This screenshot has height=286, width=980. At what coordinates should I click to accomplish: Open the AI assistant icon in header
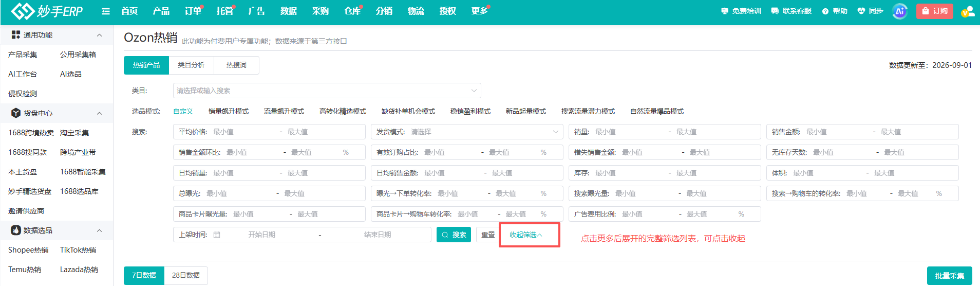[x=899, y=11]
